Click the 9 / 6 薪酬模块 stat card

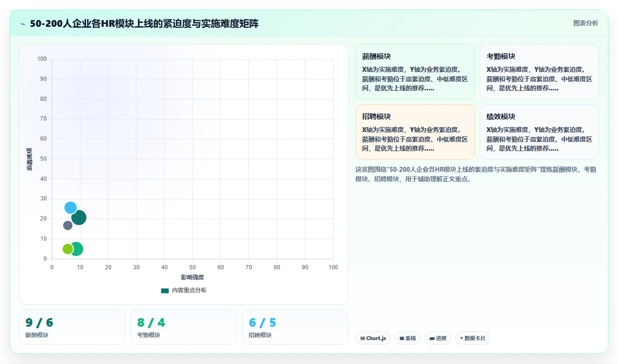pos(72,327)
